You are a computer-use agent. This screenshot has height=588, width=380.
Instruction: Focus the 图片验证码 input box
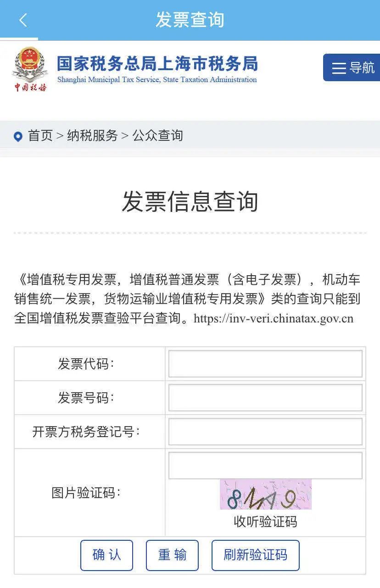point(265,466)
